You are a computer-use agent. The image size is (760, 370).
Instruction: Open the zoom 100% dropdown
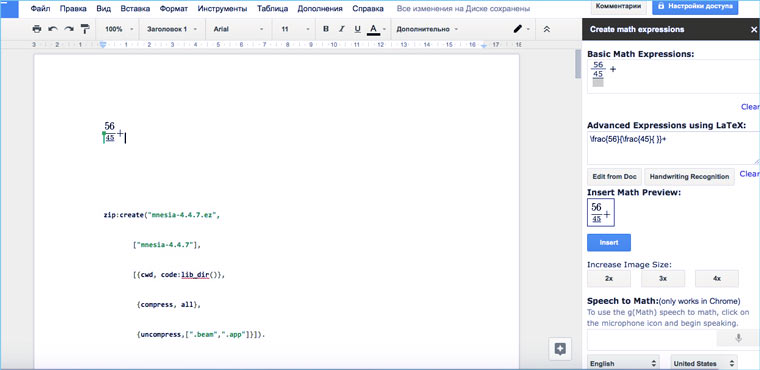coord(119,29)
